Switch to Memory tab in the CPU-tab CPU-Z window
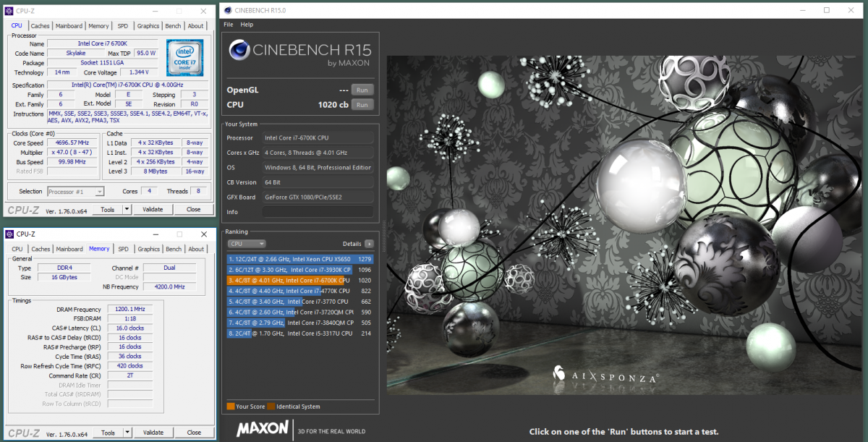 click(x=99, y=26)
